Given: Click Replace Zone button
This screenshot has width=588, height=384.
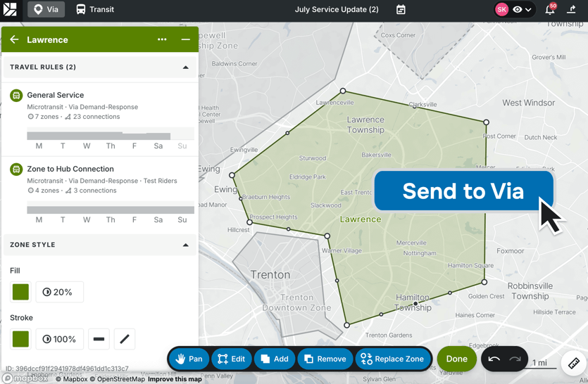Looking at the screenshot, I should [x=393, y=359].
